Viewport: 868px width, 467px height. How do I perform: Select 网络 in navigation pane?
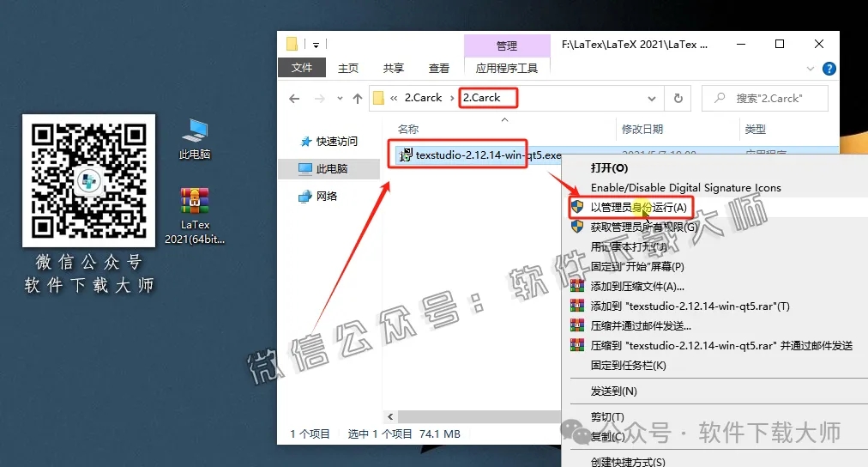317,196
